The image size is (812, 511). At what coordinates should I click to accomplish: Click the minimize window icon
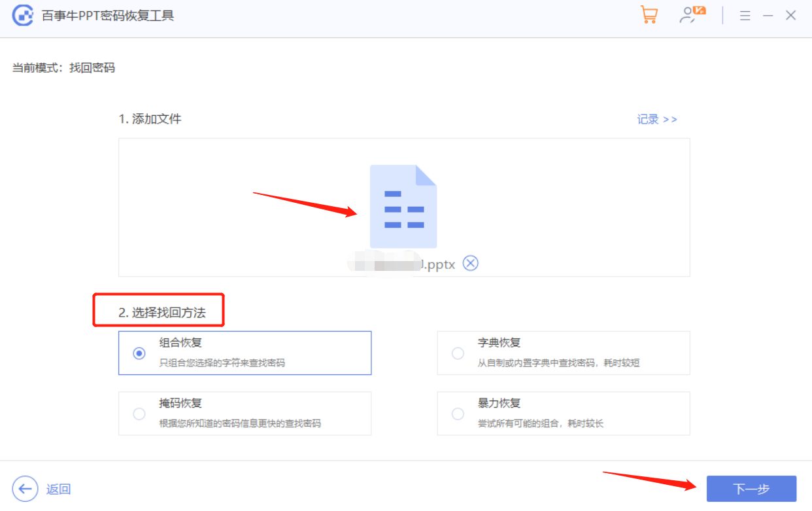768,15
